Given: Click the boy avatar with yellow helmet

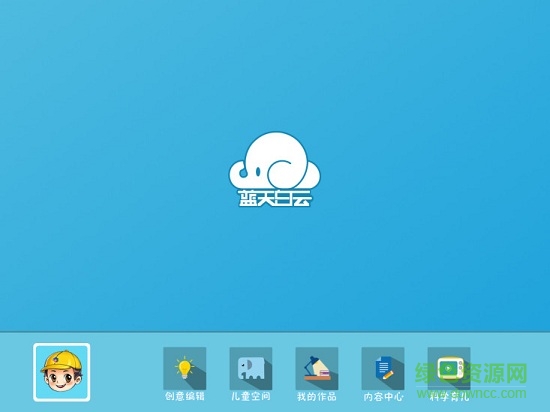Looking at the screenshot, I should pyautogui.click(x=62, y=372).
